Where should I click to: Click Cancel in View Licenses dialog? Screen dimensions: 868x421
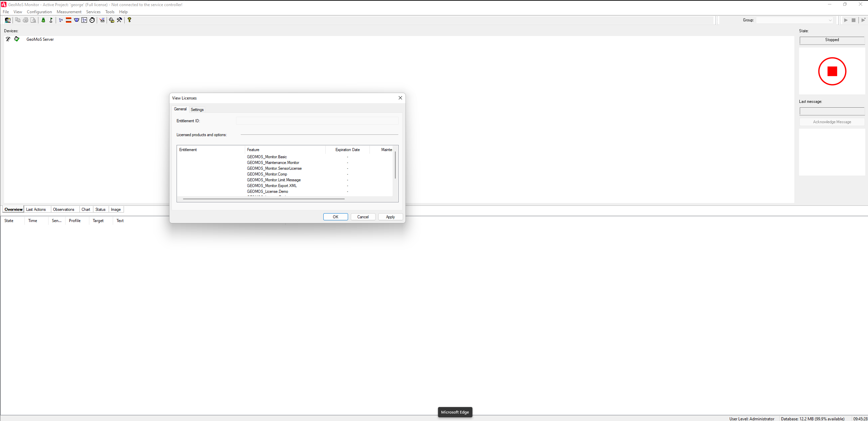tap(363, 217)
